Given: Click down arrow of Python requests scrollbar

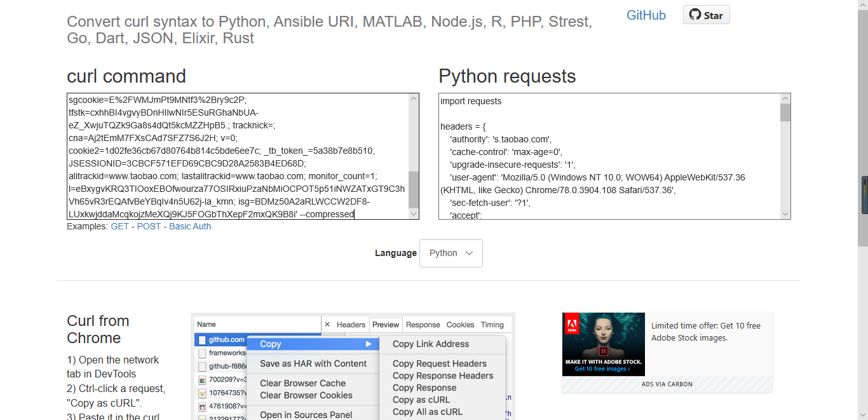Looking at the screenshot, I should (x=785, y=214).
